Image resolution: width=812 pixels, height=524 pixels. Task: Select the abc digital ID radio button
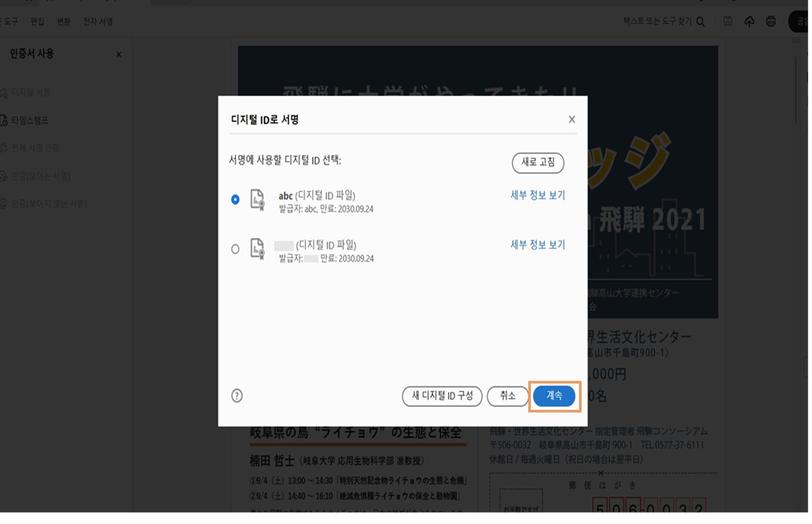point(235,200)
